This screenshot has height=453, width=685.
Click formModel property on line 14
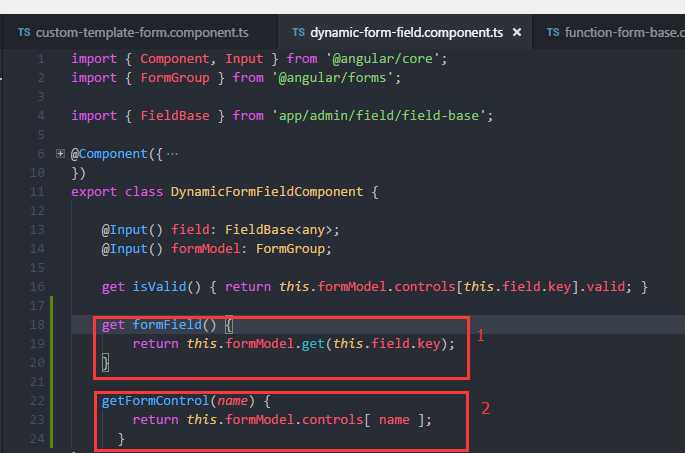tap(205, 249)
